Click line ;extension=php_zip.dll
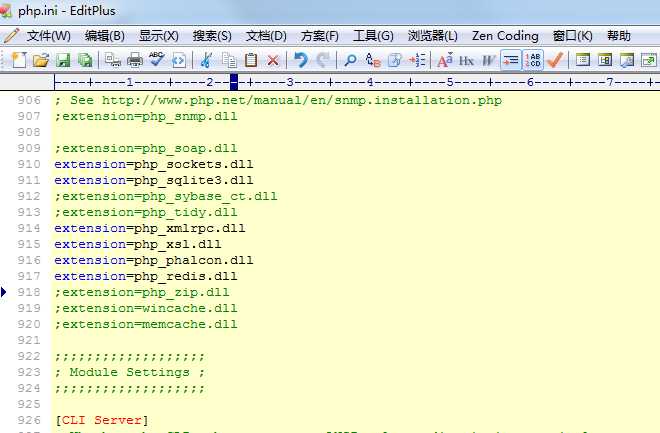Image resolution: width=660 pixels, height=433 pixels. pyautogui.click(x=142, y=292)
